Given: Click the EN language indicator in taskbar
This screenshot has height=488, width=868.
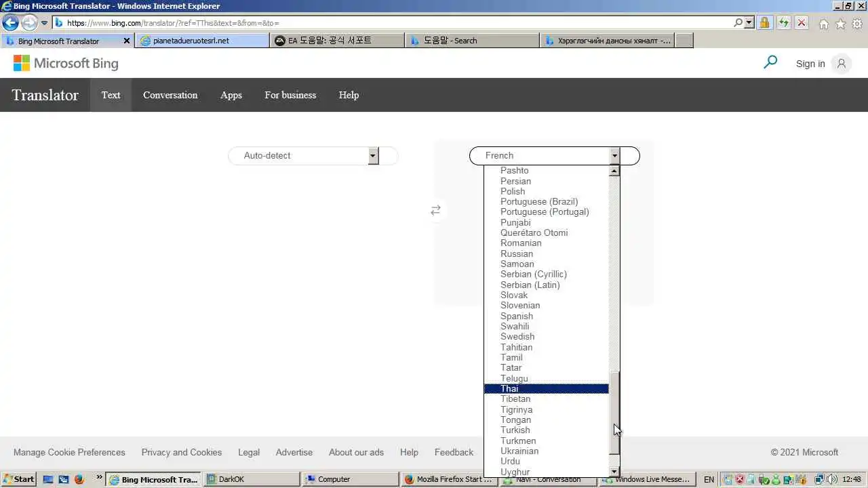Looking at the screenshot, I should click(709, 479).
